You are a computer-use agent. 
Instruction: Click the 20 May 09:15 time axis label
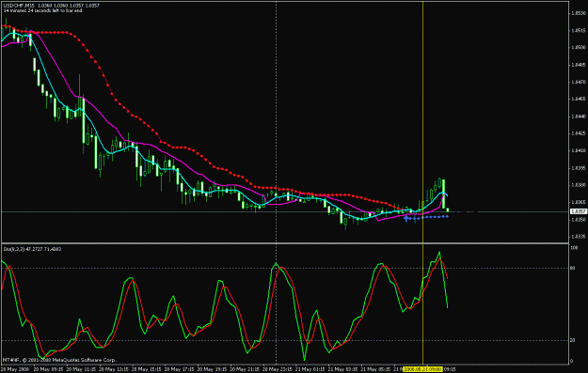click(48, 369)
